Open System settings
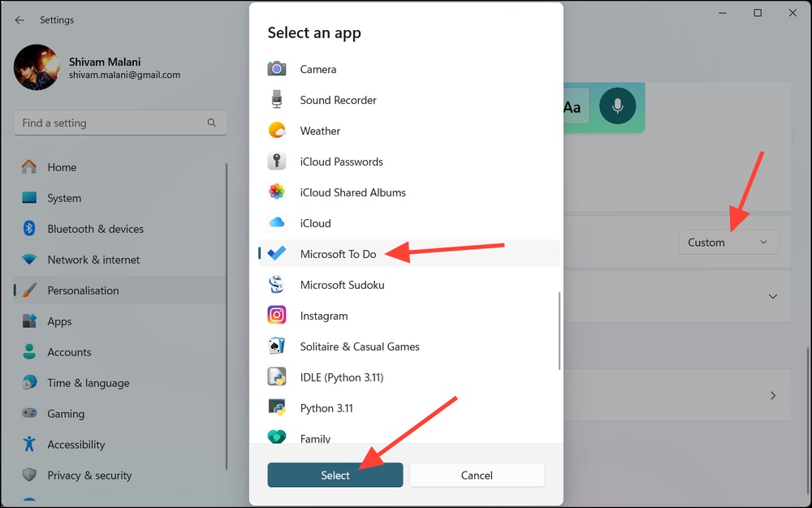 (119, 198)
